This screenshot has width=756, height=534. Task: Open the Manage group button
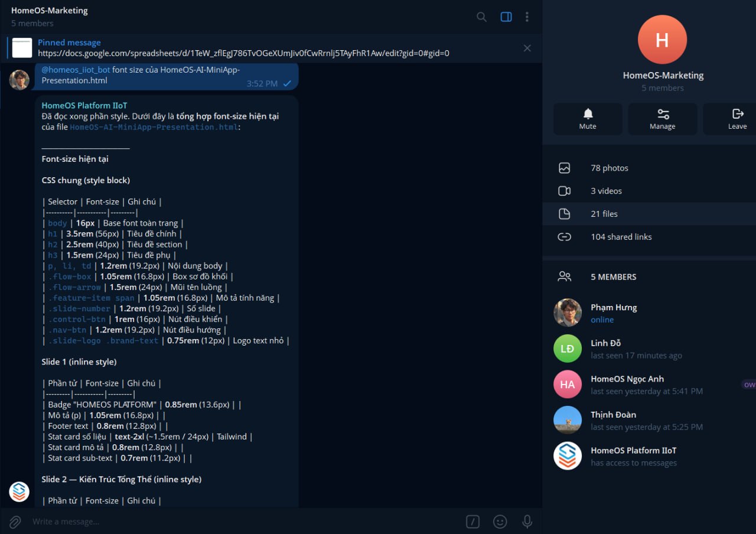(x=663, y=119)
